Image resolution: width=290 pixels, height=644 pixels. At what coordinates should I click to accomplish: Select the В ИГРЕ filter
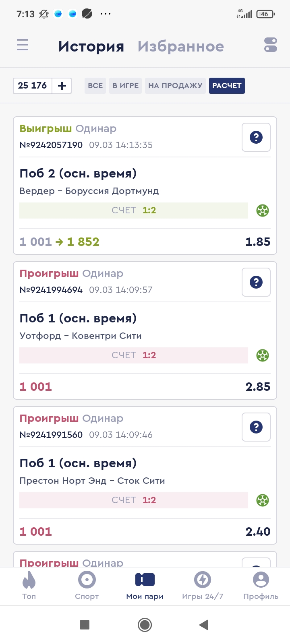click(125, 86)
